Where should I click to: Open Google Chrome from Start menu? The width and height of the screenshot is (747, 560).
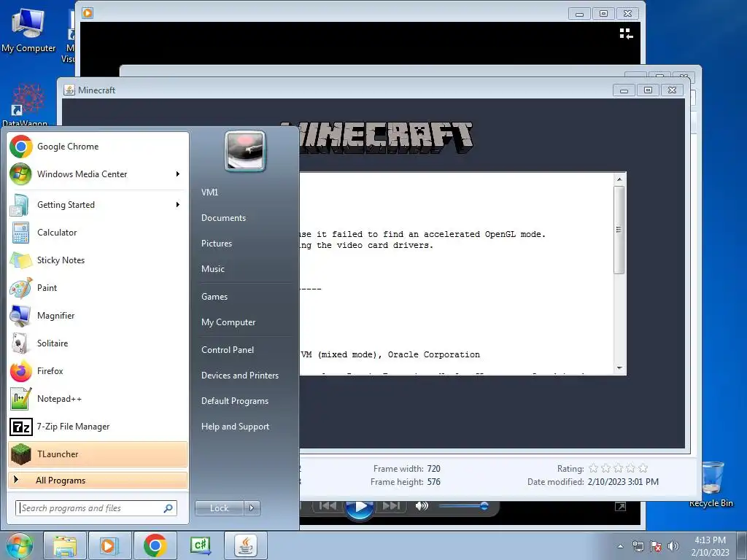(x=98, y=147)
